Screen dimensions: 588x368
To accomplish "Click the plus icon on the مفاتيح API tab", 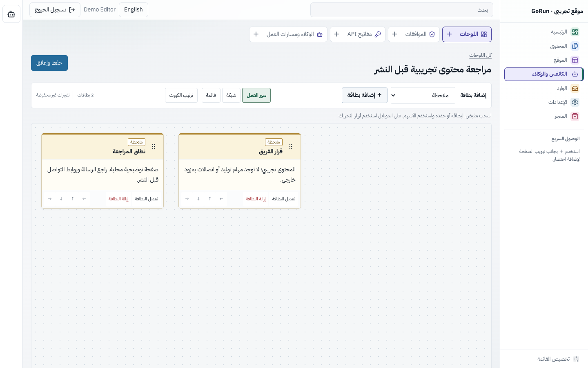I will 336,34.
